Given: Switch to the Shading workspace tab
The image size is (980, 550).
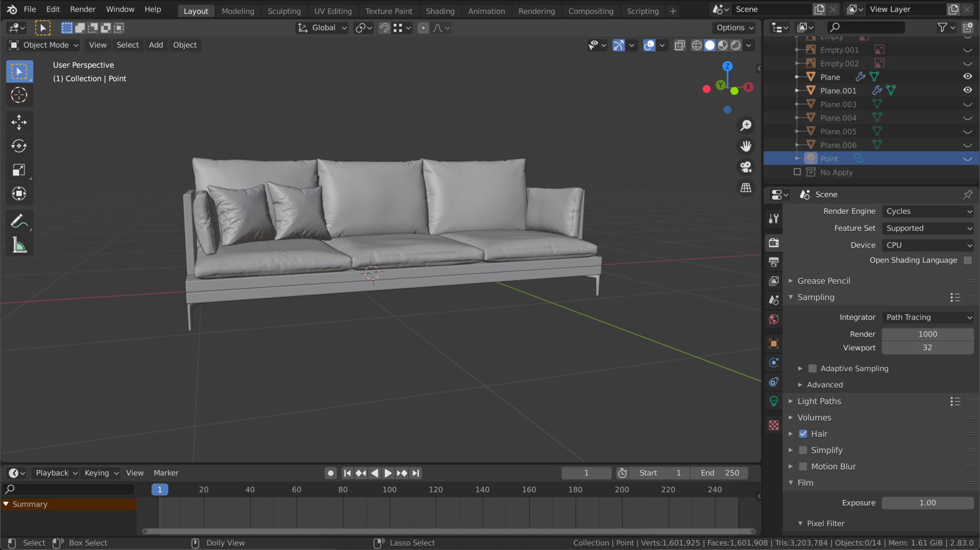Looking at the screenshot, I should [440, 11].
